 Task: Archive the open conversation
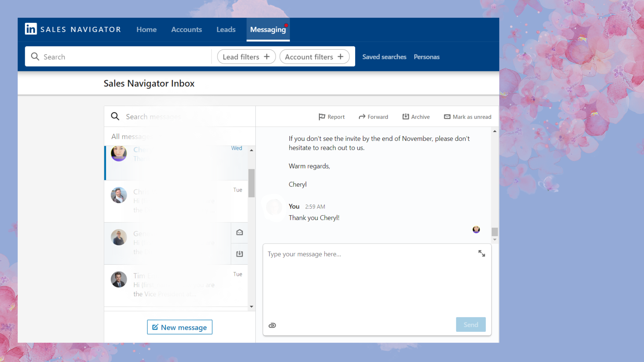click(416, 117)
